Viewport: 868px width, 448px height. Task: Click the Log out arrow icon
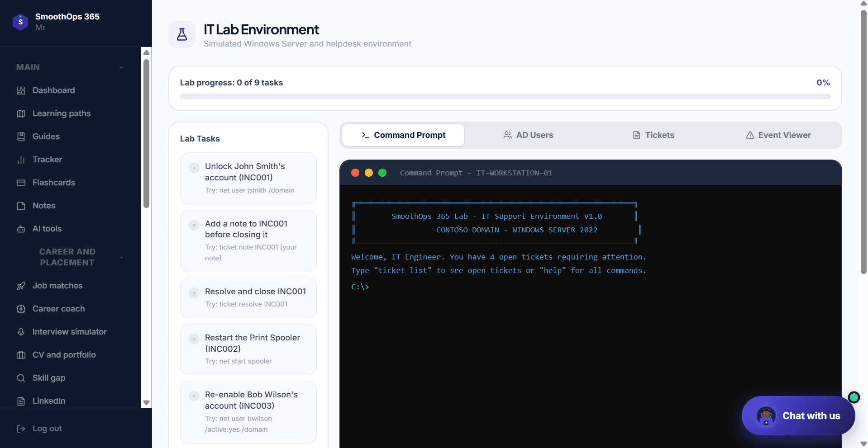pos(21,429)
